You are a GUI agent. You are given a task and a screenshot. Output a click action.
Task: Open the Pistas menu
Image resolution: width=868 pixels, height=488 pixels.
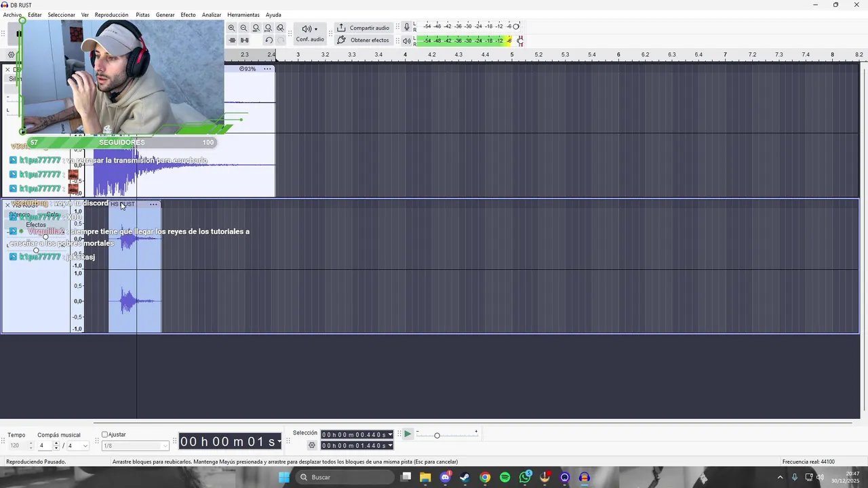click(x=142, y=15)
